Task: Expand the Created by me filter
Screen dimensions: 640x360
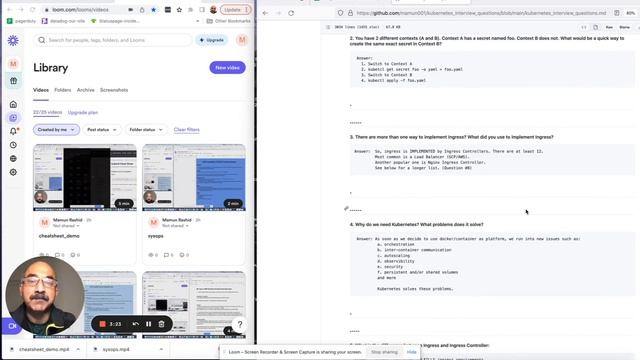Action: tap(56, 129)
